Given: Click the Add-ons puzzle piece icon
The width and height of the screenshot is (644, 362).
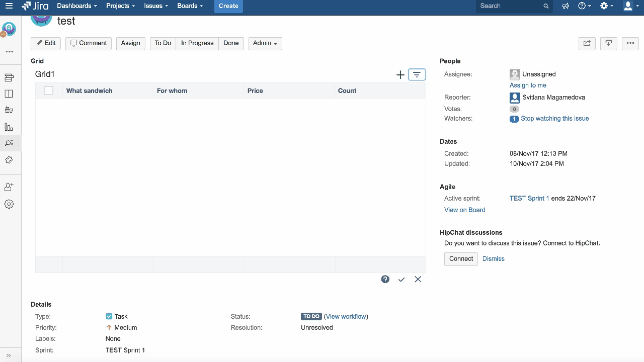Looking at the screenshot, I should click(11, 160).
